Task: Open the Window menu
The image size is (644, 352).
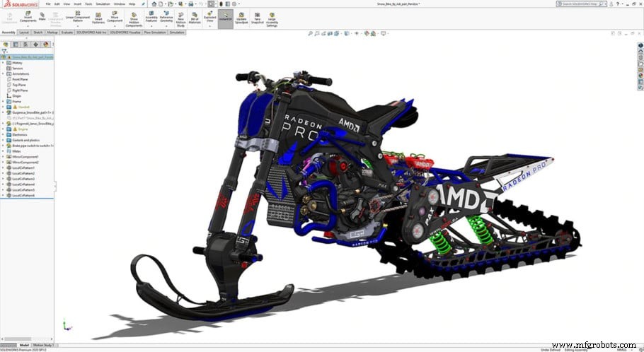Action: click(x=119, y=4)
